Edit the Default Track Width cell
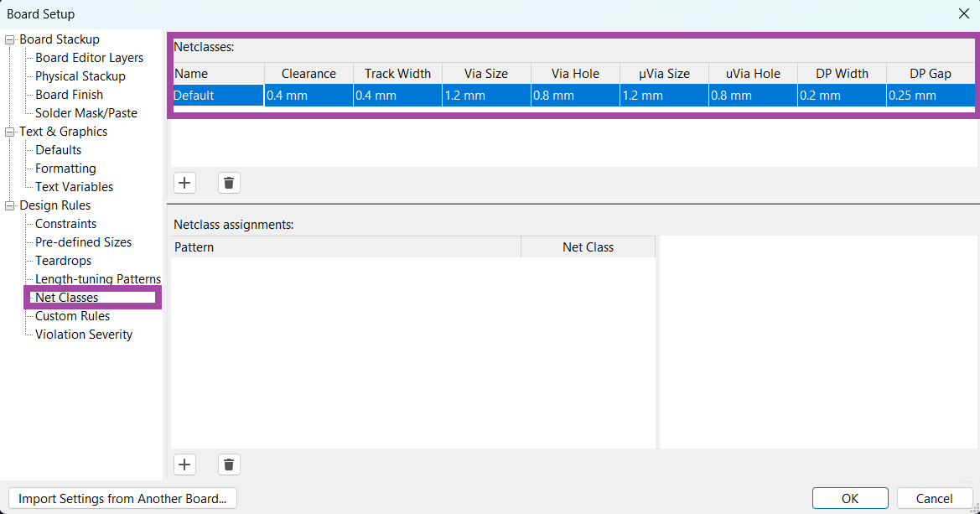980x514 pixels. pyautogui.click(x=397, y=96)
